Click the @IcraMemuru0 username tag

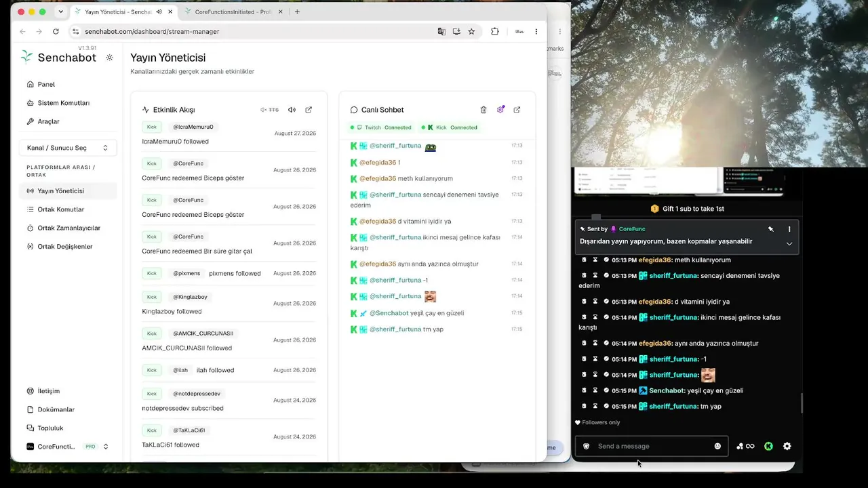[x=193, y=127]
